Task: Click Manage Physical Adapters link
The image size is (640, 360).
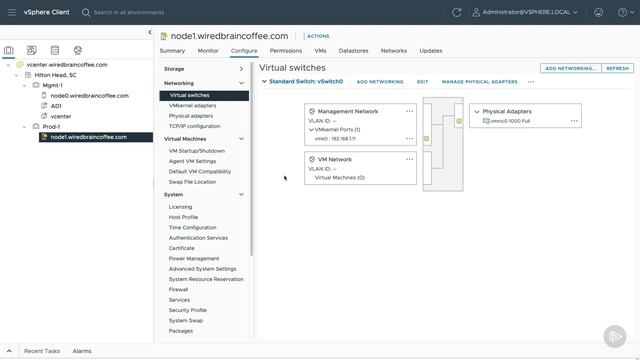Action: pos(480,82)
